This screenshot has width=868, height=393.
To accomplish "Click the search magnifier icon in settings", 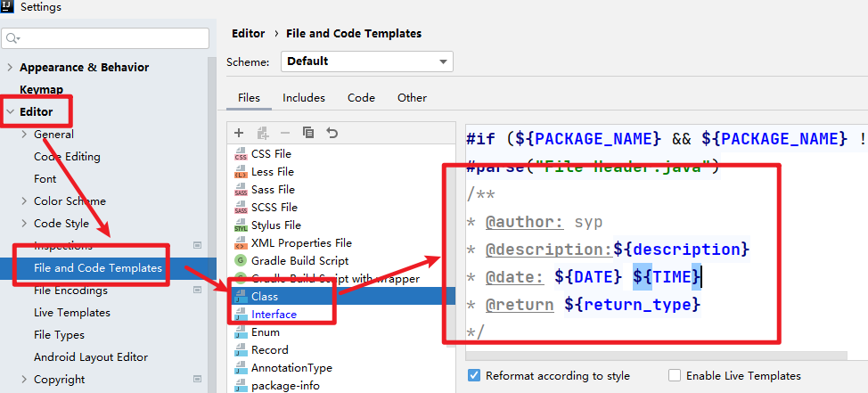I will 13,38.
